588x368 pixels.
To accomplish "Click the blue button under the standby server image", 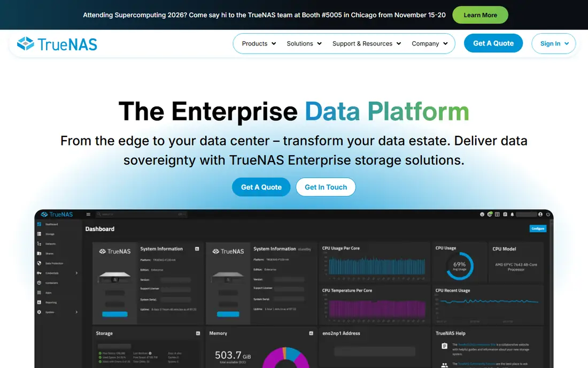I will [228, 315].
